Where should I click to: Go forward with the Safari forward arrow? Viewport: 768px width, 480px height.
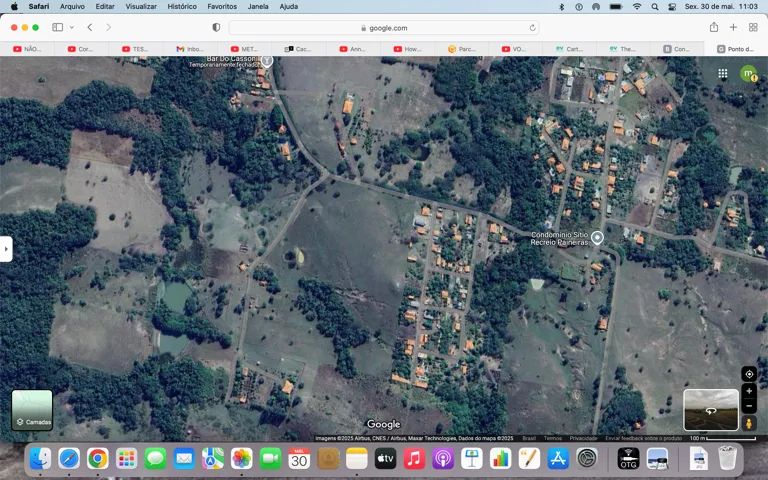(108, 27)
